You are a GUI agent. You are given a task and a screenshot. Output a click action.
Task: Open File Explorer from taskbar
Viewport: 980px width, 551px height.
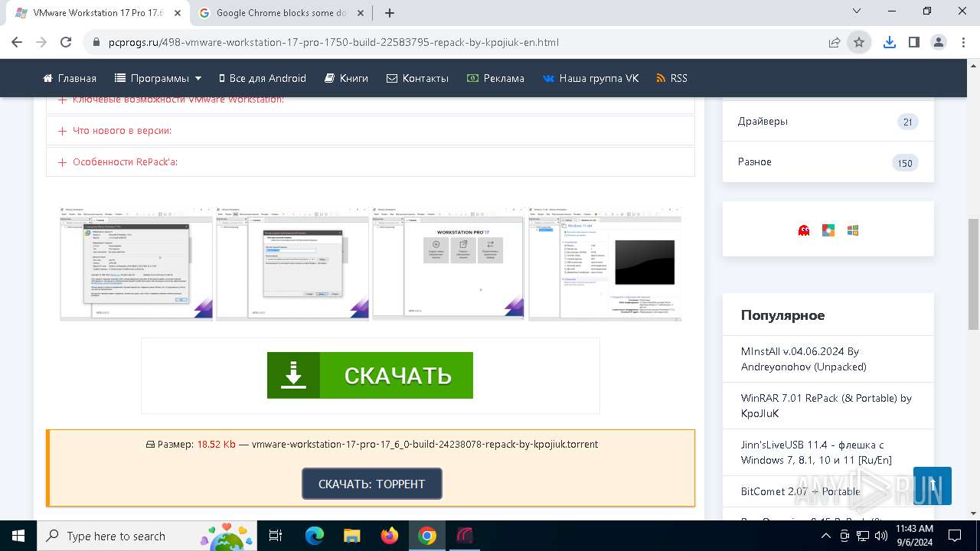352,536
